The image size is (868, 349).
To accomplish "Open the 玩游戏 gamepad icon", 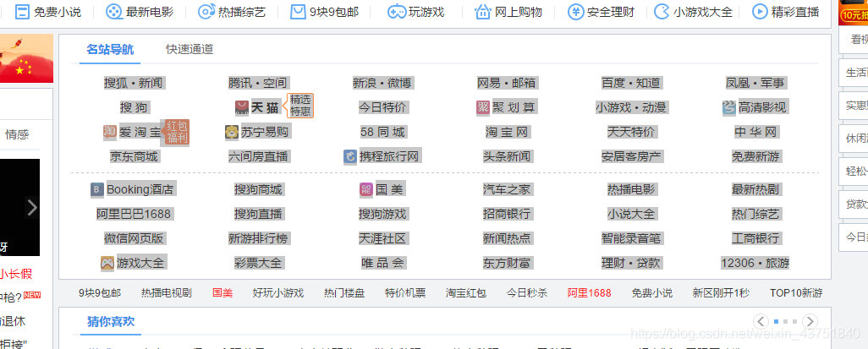I will pos(396,12).
